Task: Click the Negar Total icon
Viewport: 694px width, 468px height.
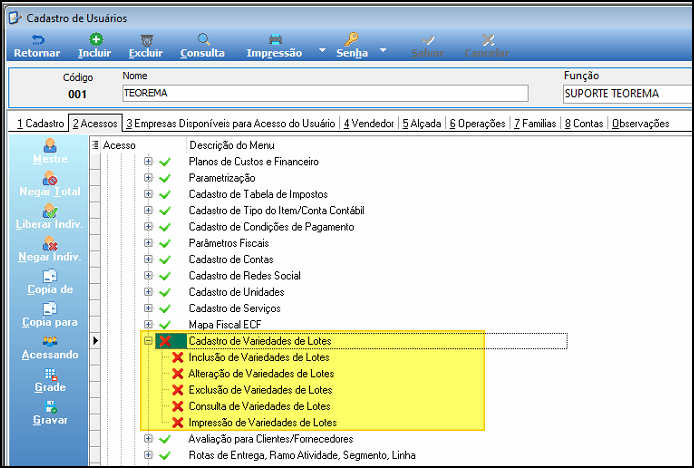Action: [50, 178]
